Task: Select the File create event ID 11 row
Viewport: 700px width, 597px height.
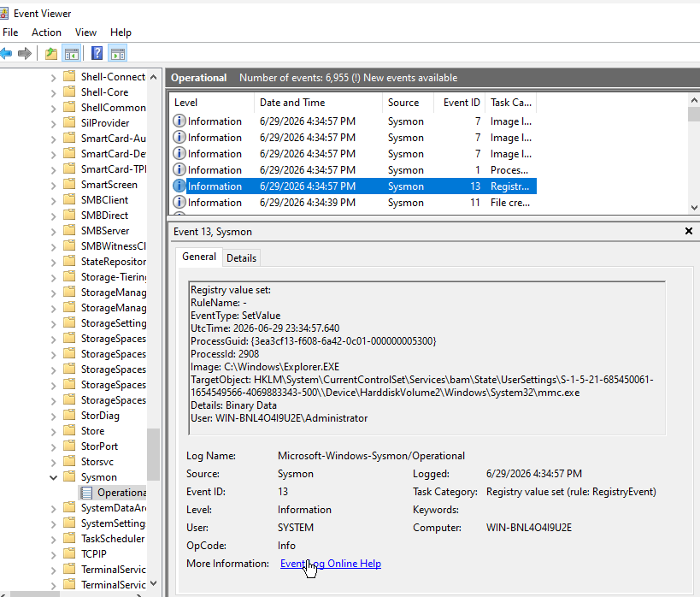Action: click(x=355, y=202)
